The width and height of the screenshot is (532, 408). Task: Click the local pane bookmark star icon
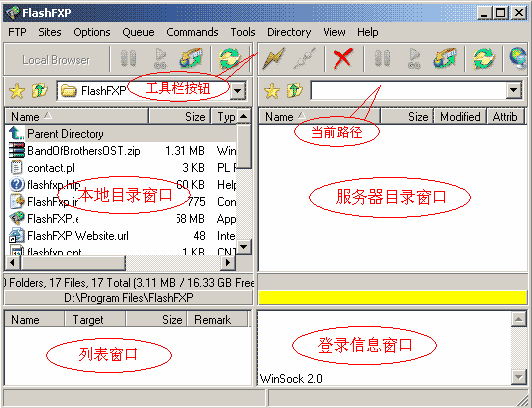pos(17,91)
